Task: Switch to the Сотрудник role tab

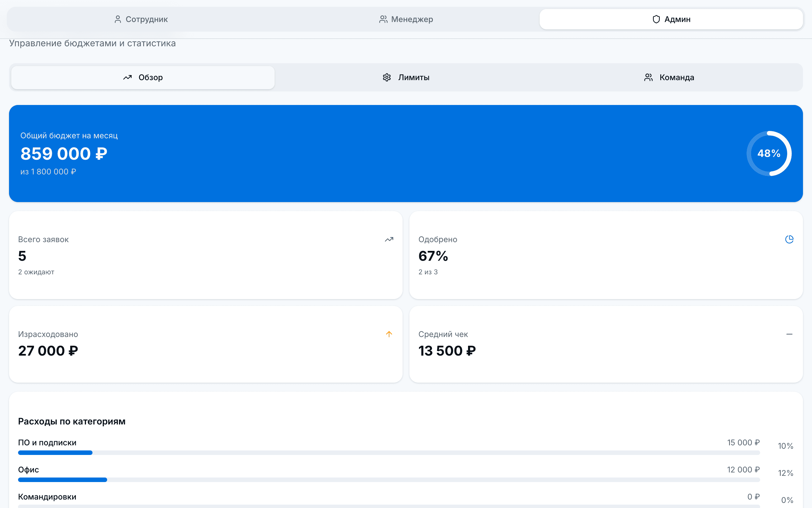Action: tap(141, 19)
